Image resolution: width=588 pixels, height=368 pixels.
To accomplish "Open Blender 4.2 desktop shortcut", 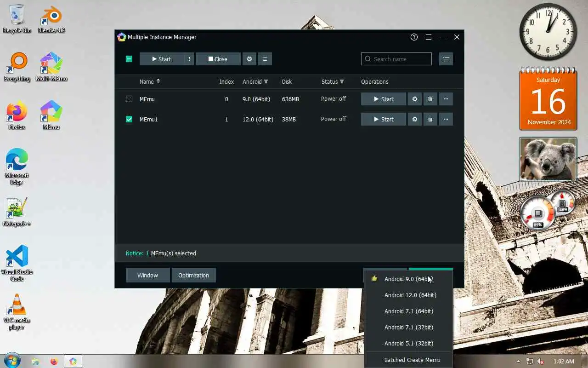I will coord(51,20).
